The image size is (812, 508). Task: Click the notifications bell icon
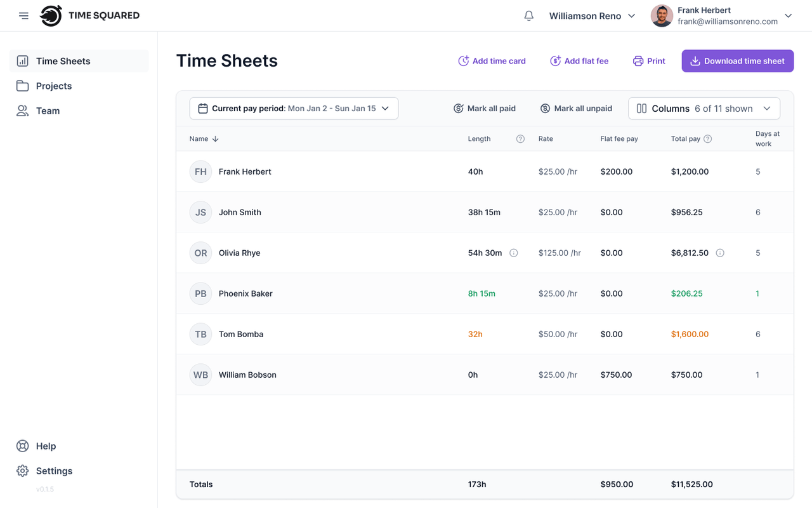pos(528,16)
